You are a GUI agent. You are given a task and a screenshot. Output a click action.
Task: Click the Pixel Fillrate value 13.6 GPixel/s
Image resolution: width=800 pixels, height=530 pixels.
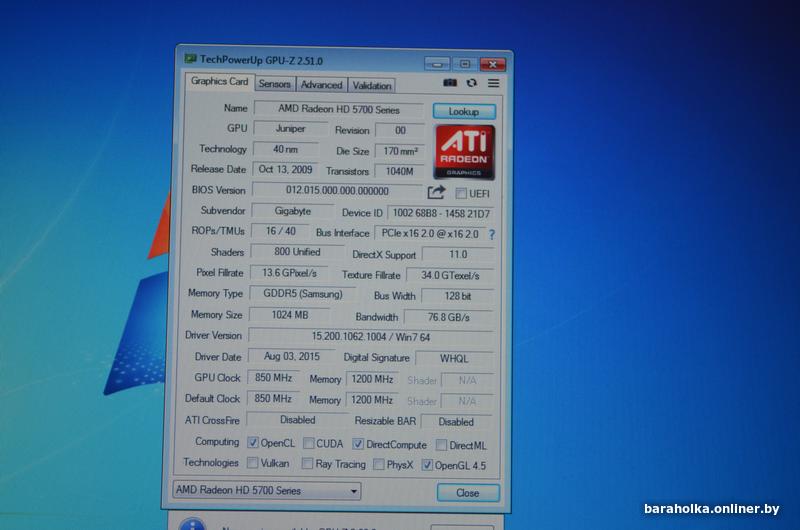click(x=289, y=273)
